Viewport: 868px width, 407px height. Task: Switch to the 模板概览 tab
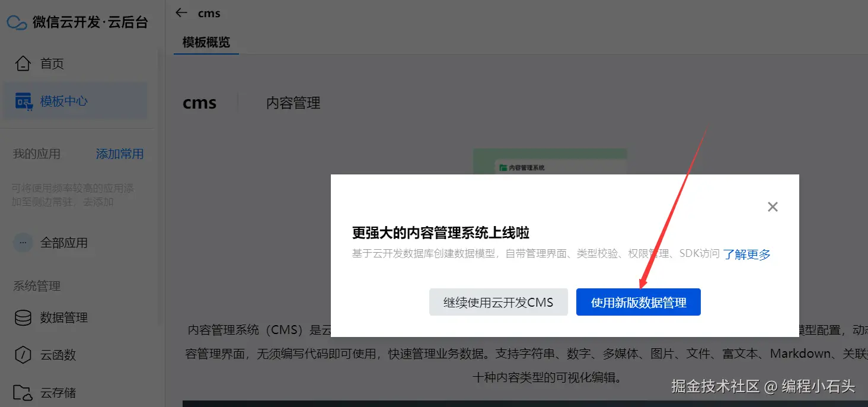click(x=206, y=43)
